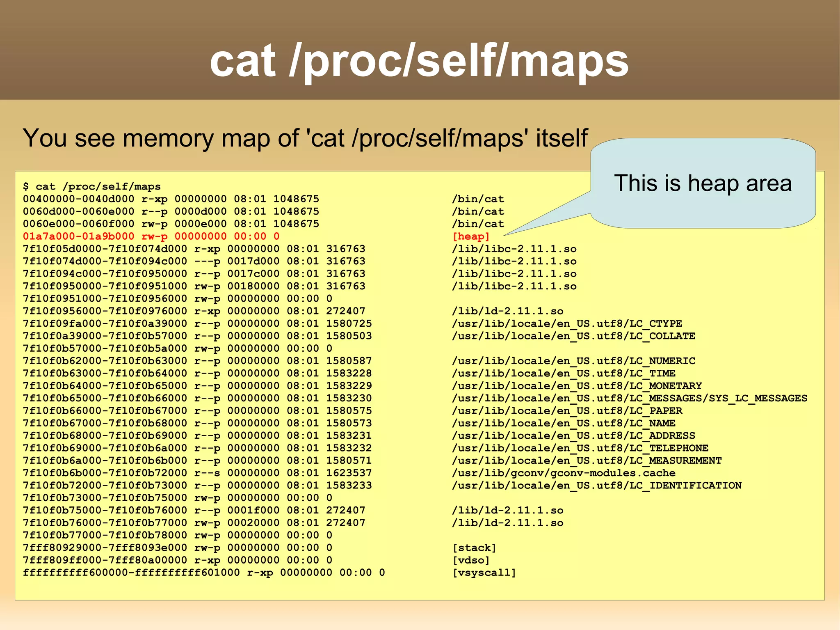840x630 pixels.
Task: Click offset value 0017d000
Action: click(253, 261)
